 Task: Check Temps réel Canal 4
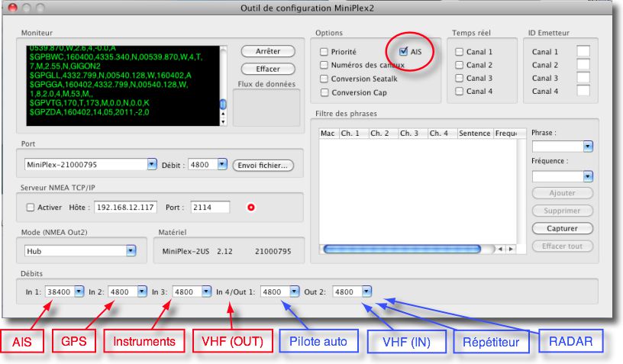pos(460,92)
